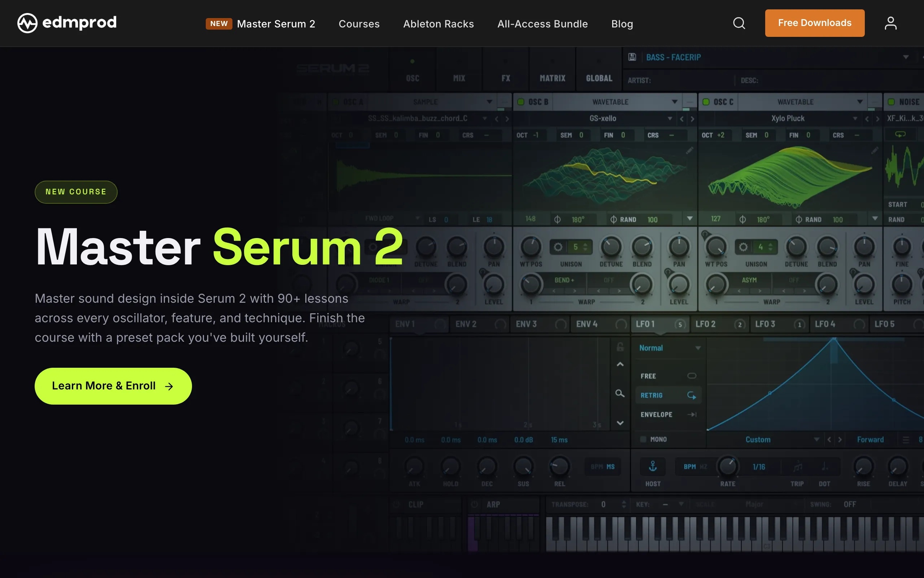
Task: Click the envelope zoom magnifier icon
Action: click(x=620, y=393)
